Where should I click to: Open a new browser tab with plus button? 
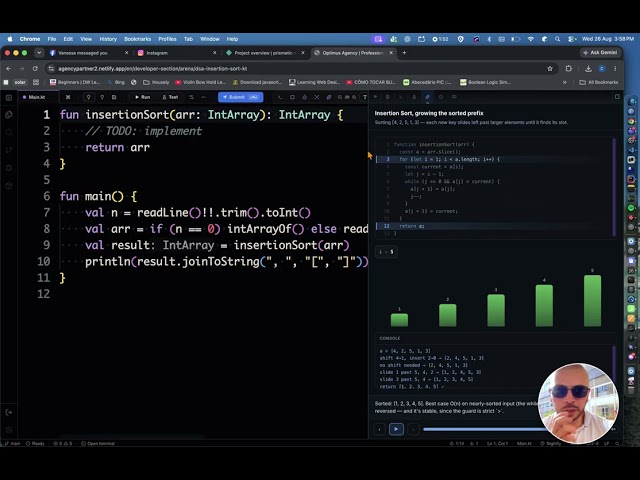[404, 53]
